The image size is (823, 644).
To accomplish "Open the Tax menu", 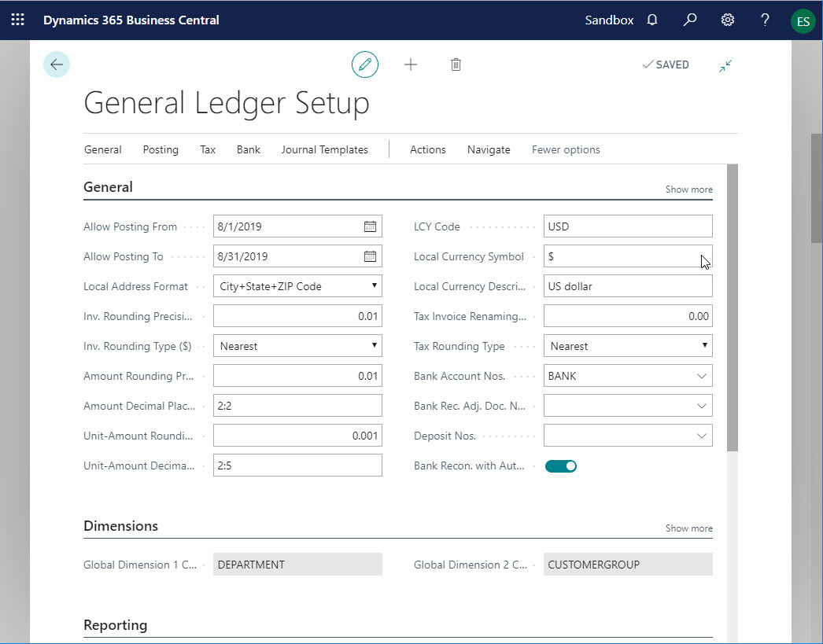I will [208, 149].
